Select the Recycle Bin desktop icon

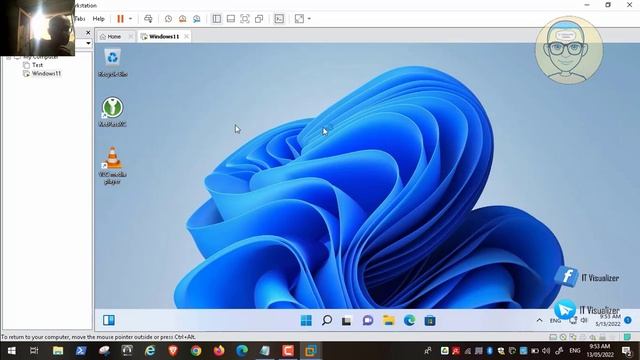pyautogui.click(x=113, y=63)
